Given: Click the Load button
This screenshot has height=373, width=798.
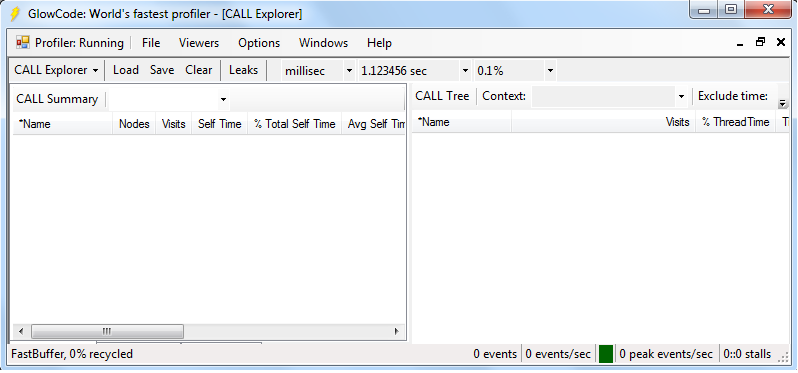Looking at the screenshot, I should (126, 70).
